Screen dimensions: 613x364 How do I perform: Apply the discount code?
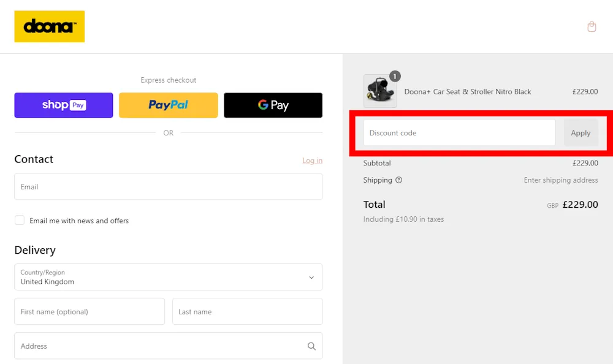[581, 133]
